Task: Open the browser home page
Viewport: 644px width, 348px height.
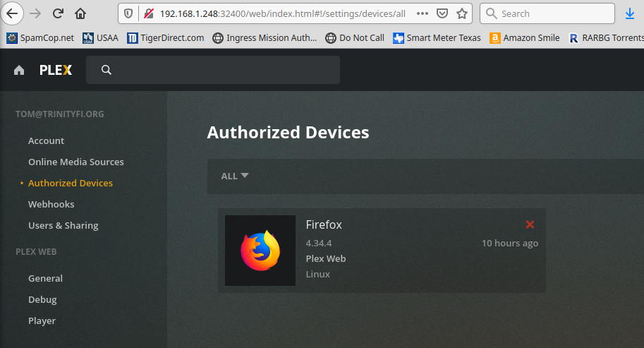Action: pyautogui.click(x=80, y=13)
